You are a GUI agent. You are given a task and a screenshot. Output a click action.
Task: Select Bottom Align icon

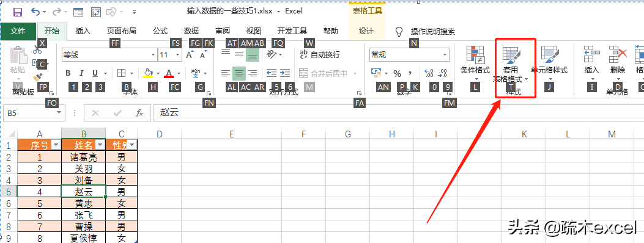coord(253,54)
